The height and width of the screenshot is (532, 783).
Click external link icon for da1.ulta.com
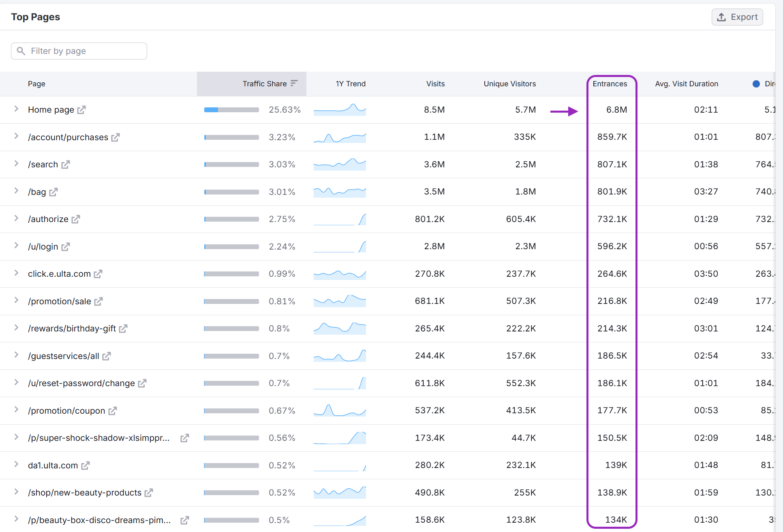[86, 466]
